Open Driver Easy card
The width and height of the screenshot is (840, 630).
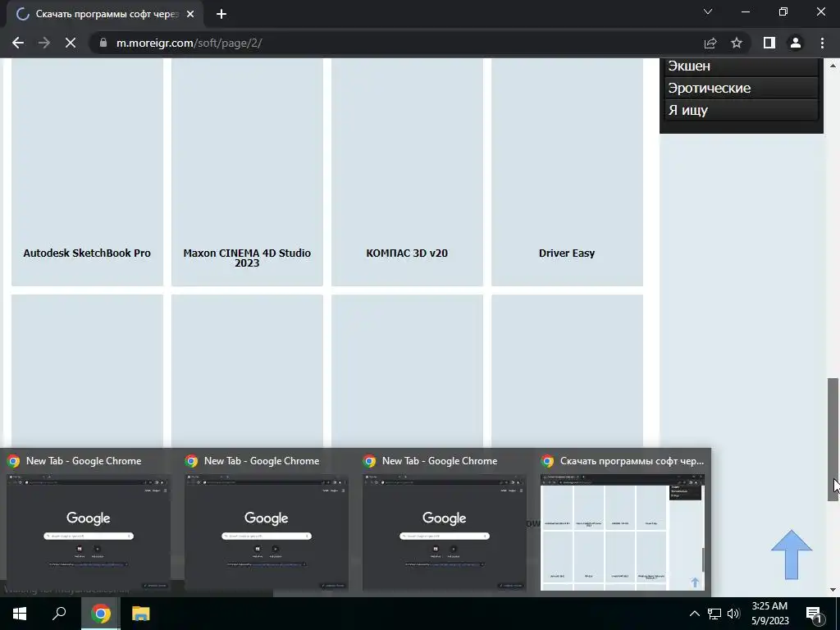pyautogui.click(x=567, y=172)
